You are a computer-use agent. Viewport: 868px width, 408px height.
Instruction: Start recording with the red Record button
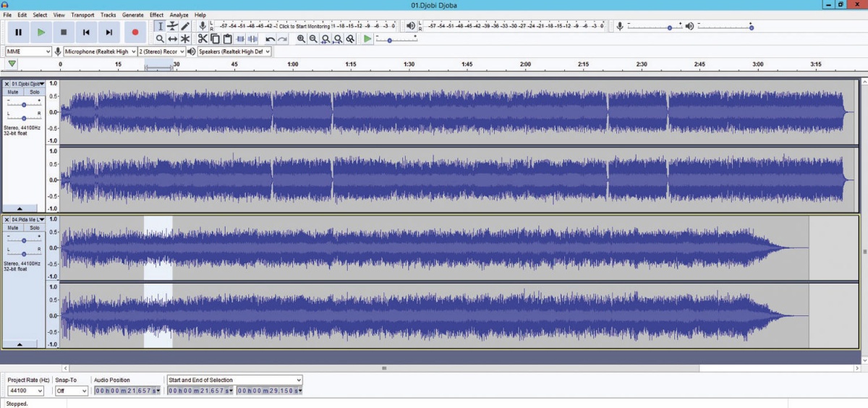(x=135, y=32)
